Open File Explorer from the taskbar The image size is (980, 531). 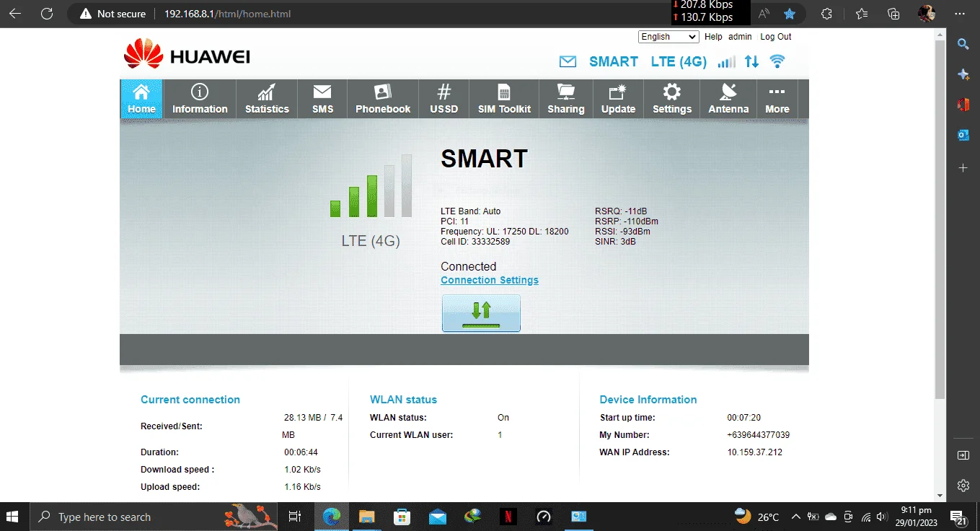click(x=367, y=517)
